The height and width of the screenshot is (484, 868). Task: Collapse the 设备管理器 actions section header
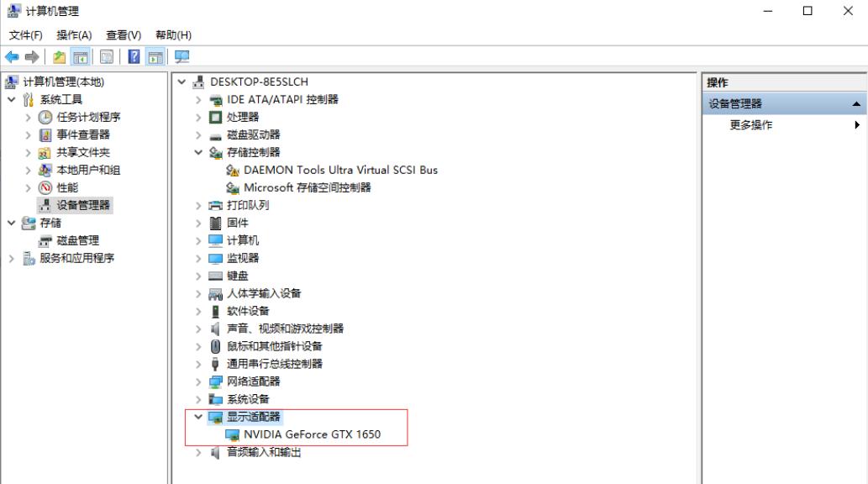pyautogui.click(x=856, y=104)
